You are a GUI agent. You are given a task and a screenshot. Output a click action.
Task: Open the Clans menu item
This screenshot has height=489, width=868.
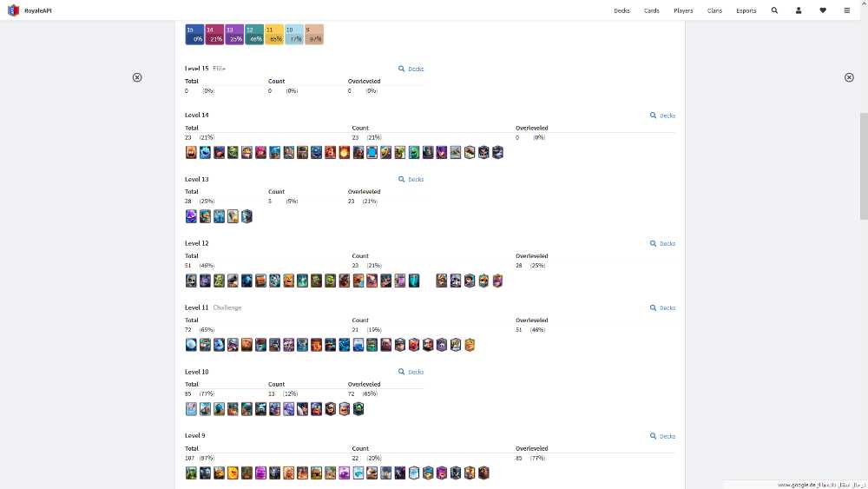(x=714, y=10)
